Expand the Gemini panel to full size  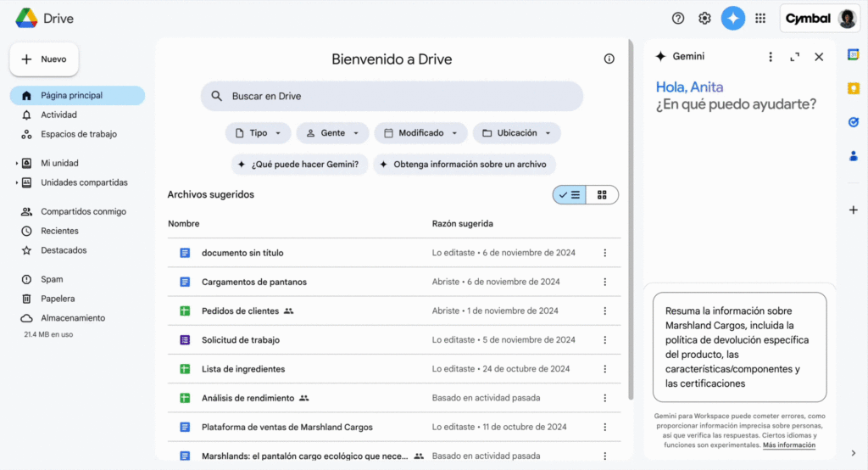click(x=794, y=57)
